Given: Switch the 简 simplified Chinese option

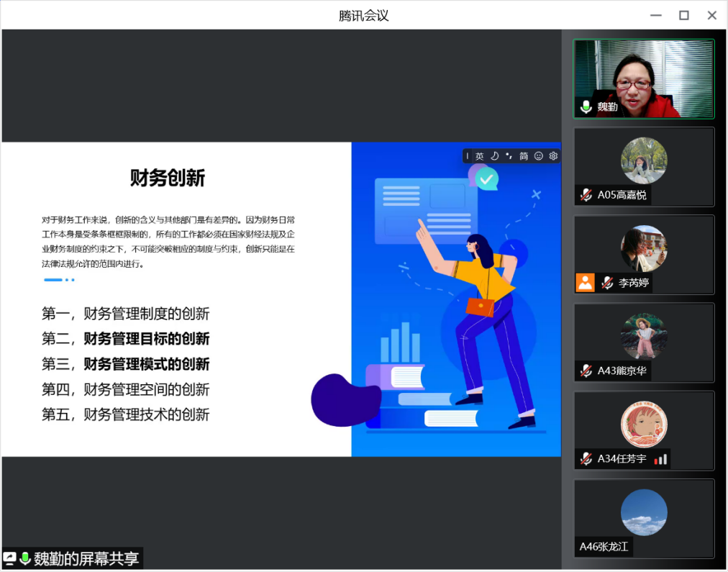Looking at the screenshot, I should [x=524, y=156].
